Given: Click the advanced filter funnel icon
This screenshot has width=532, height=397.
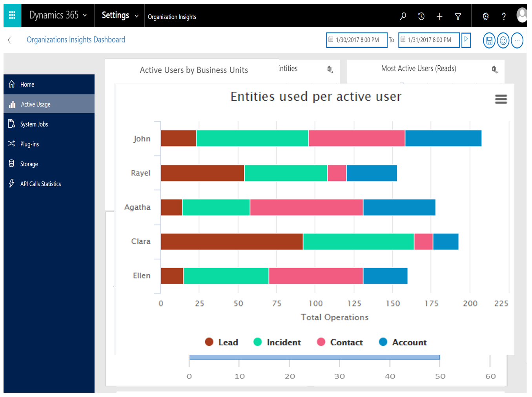Looking at the screenshot, I should click(458, 16).
